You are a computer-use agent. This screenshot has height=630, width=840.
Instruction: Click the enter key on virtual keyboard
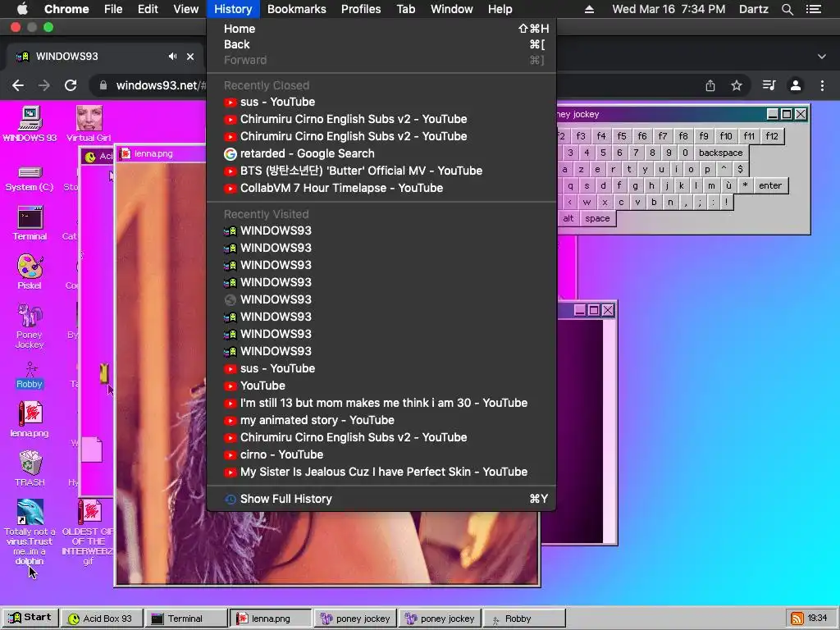pyautogui.click(x=769, y=186)
